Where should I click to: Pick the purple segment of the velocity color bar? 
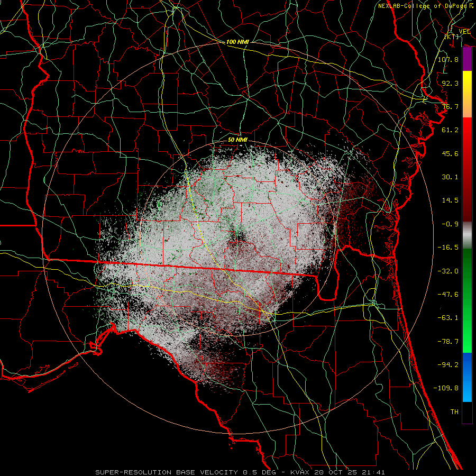467,59
